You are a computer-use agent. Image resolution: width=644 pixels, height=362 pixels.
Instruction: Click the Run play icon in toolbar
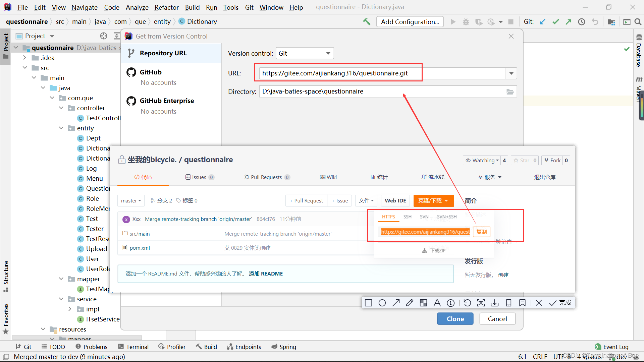coord(453,22)
